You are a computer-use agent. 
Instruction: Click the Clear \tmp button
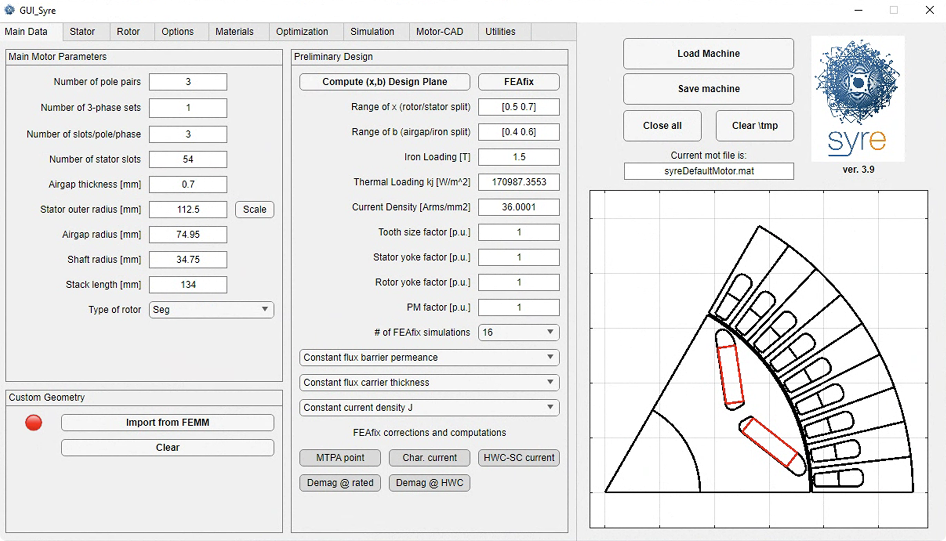755,125
